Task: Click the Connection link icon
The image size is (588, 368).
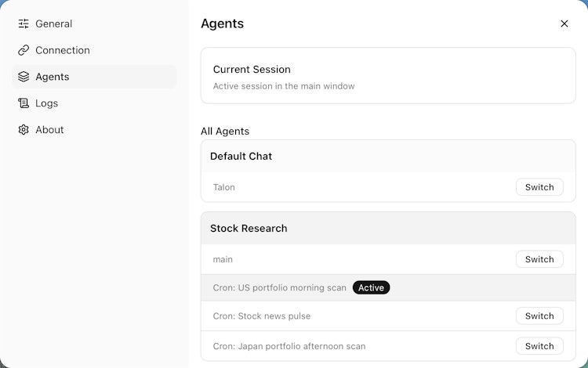Action: pyautogui.click(x=24, y=50)
